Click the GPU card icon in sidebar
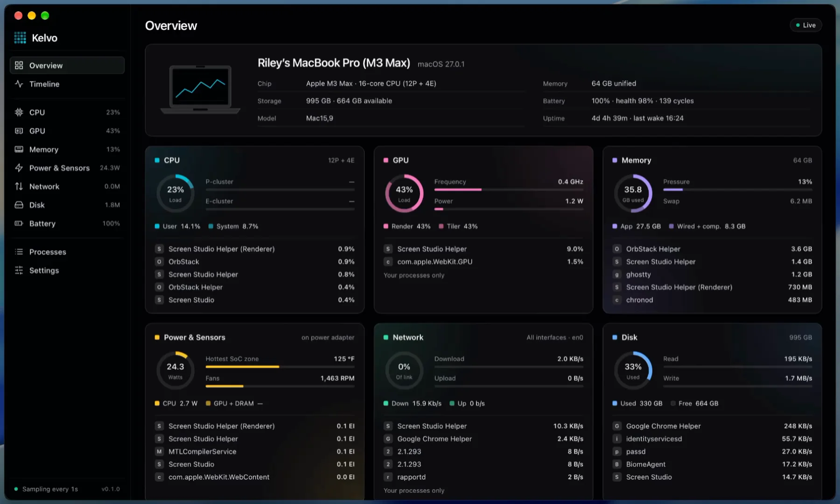840x504 pixels. tap(19, 131)
